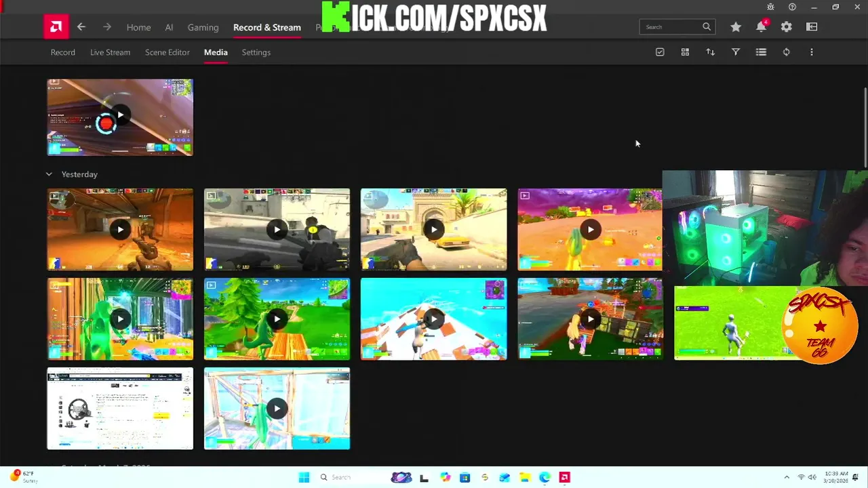868x488 pixels.
Task: Open the steering wheel webpage screenshot
Action: pos(120,408)
